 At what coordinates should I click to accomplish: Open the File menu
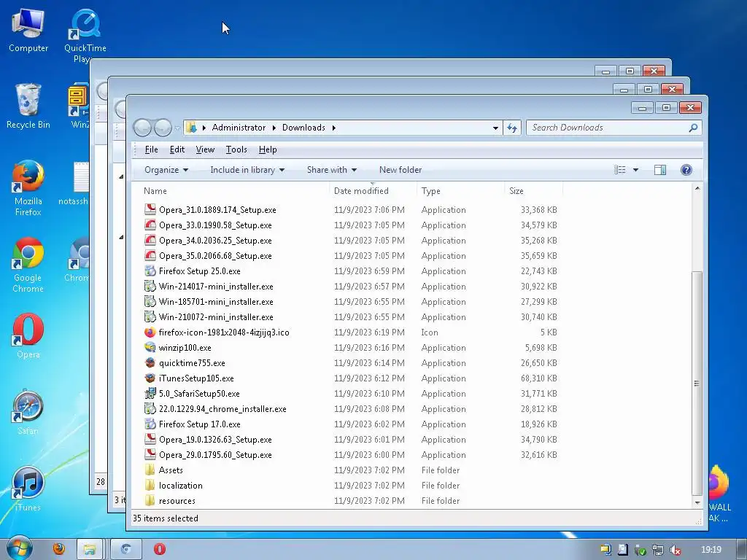(152, 149)
